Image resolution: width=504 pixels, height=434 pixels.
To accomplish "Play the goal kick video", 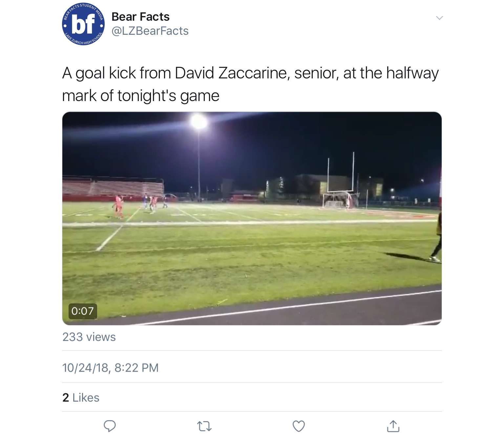I will pos(252,218).
